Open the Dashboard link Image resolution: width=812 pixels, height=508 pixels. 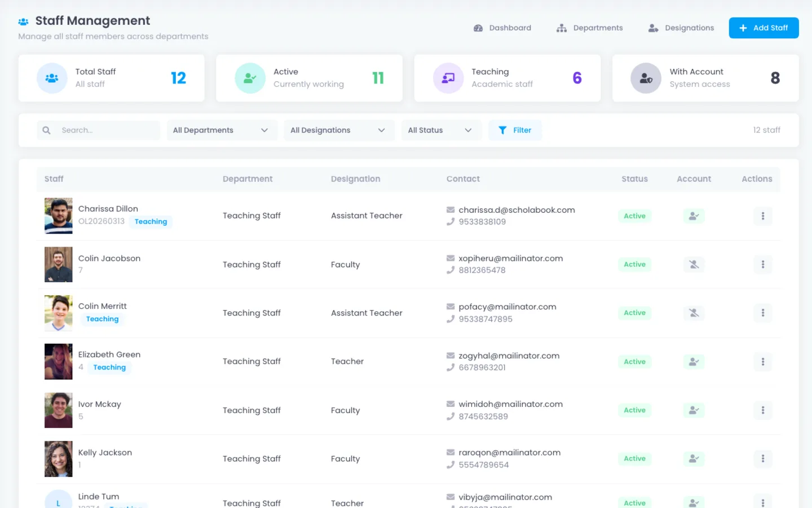tap(502, 28)
